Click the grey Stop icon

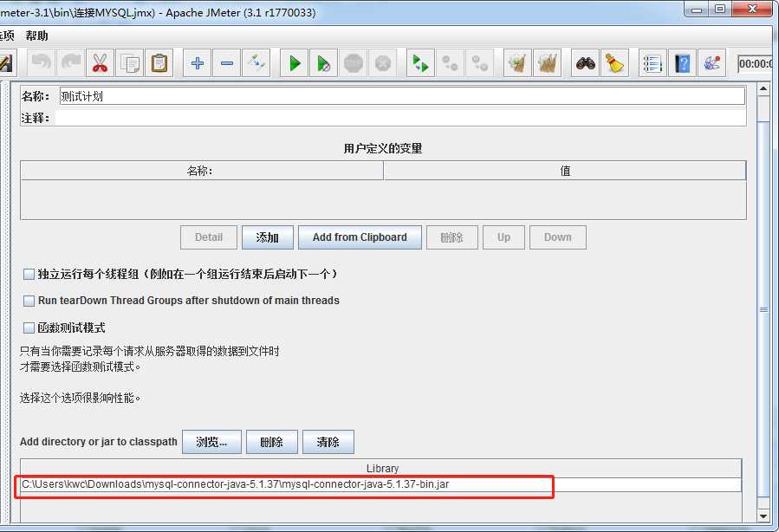[x=354, y=63]
